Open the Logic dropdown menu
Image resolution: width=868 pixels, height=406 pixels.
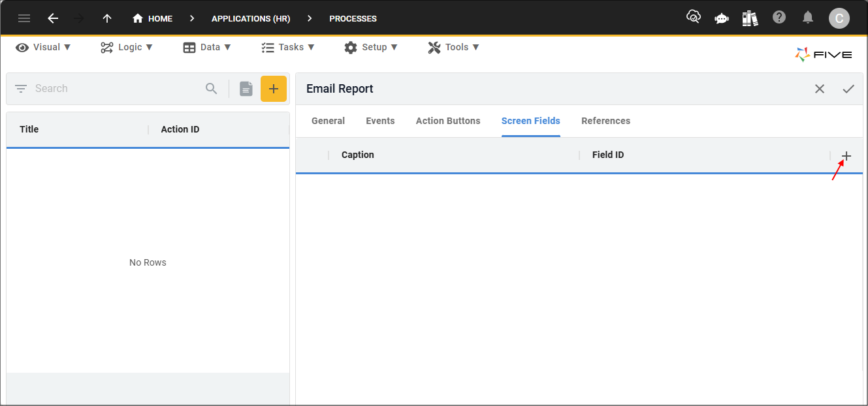pyautogui.click(x=127, y=47)
